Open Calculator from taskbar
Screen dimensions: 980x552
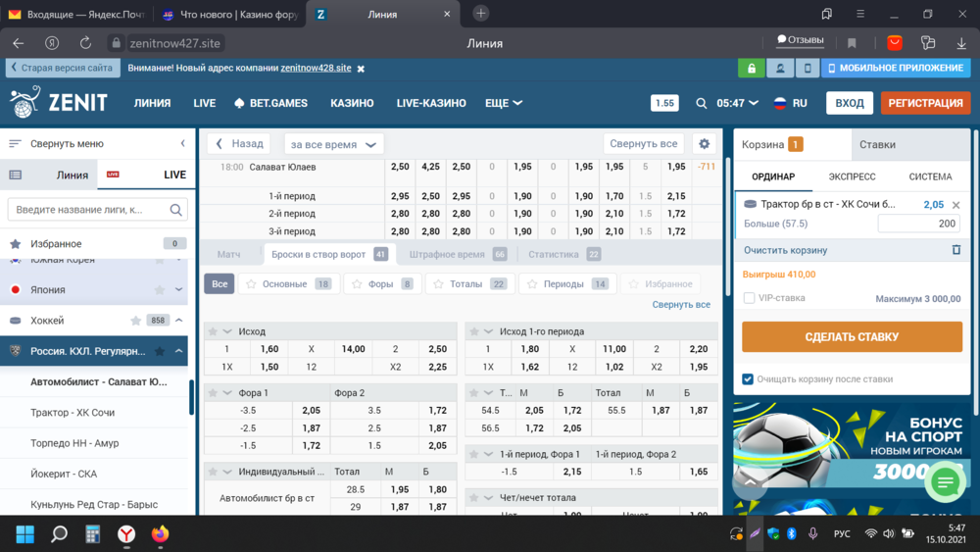[92, 534]
